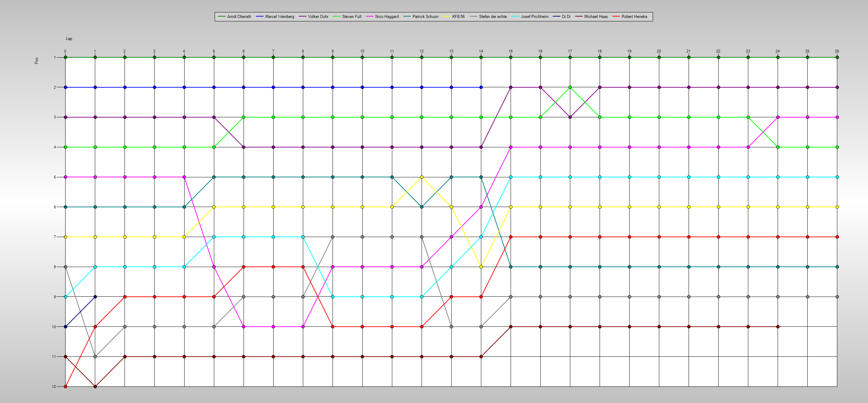Click lap number 17 on the top axis

pyautogui.click(x=570, y=51)
